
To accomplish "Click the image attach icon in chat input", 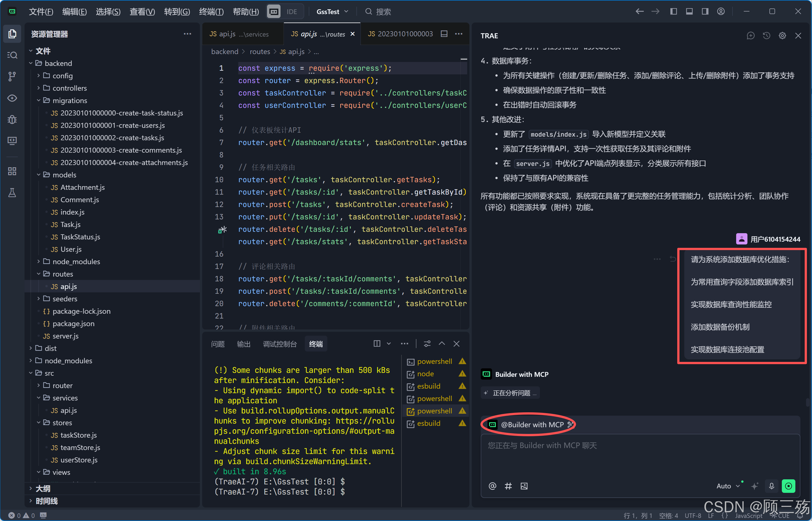I will point(524,486).
